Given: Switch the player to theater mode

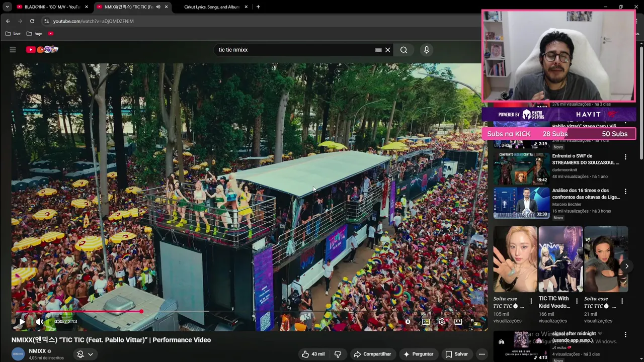Looking at the screenshot, I should [x=458, y=322].
